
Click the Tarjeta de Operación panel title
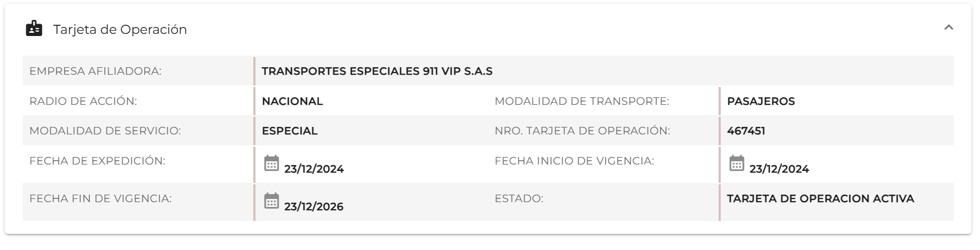(120, 30)
